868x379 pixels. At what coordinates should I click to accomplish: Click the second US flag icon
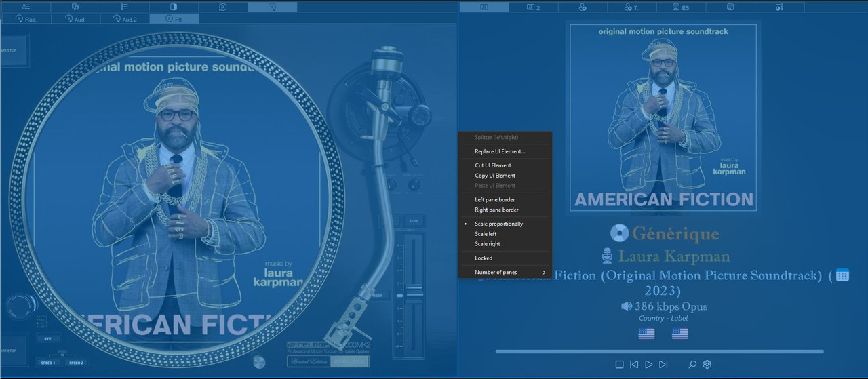tap(680, 334)
